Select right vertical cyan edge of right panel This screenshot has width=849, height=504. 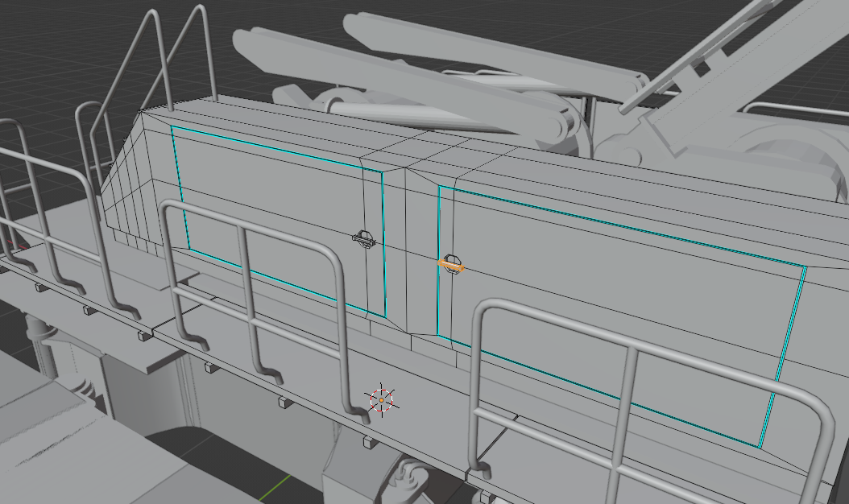[x=783, y=357]
